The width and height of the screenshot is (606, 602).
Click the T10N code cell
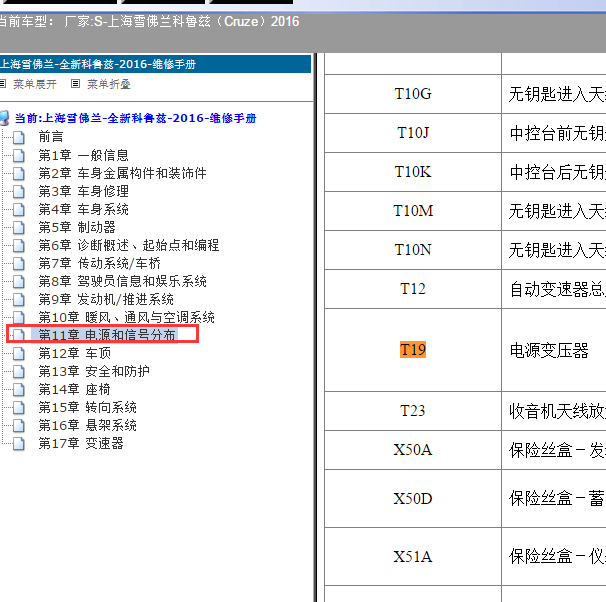tap(413, 250)
